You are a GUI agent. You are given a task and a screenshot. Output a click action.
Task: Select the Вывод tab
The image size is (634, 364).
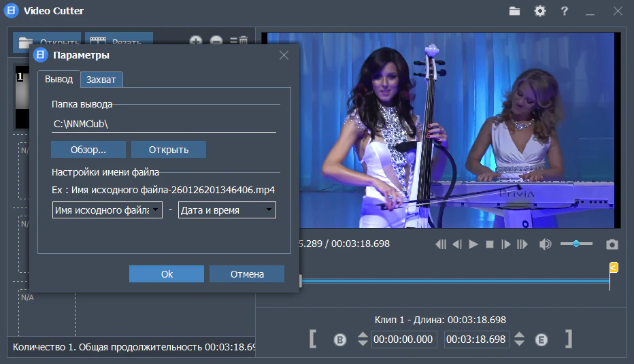click(59, 79)
